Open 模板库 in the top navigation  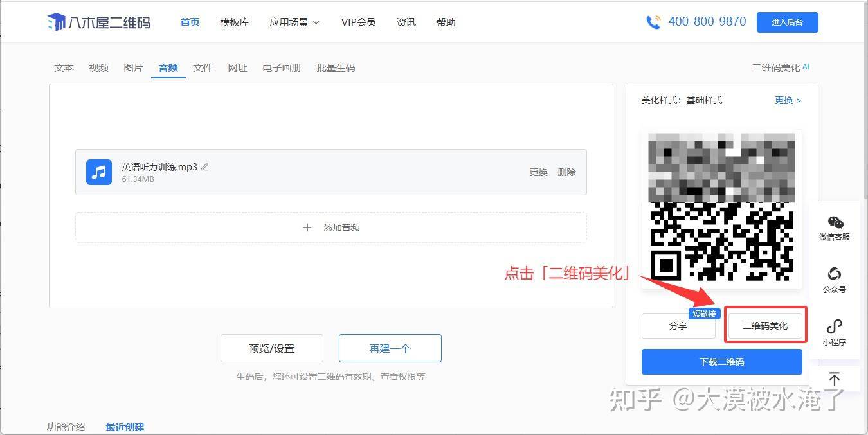pos(235,22)
